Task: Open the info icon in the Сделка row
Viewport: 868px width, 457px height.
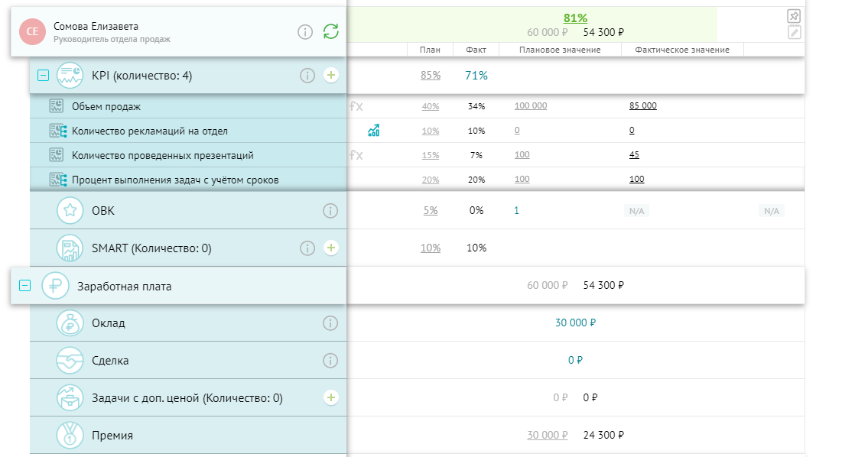Action: point(330,361)
